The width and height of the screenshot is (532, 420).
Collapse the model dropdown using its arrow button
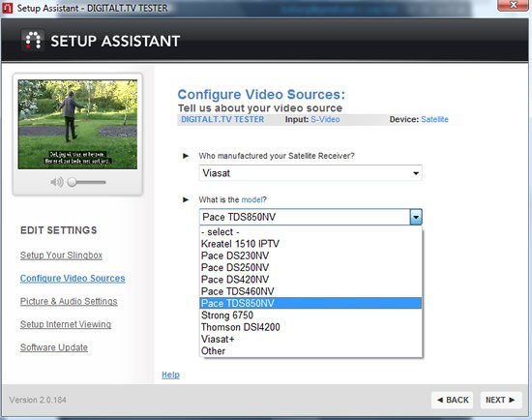(416, 217)
